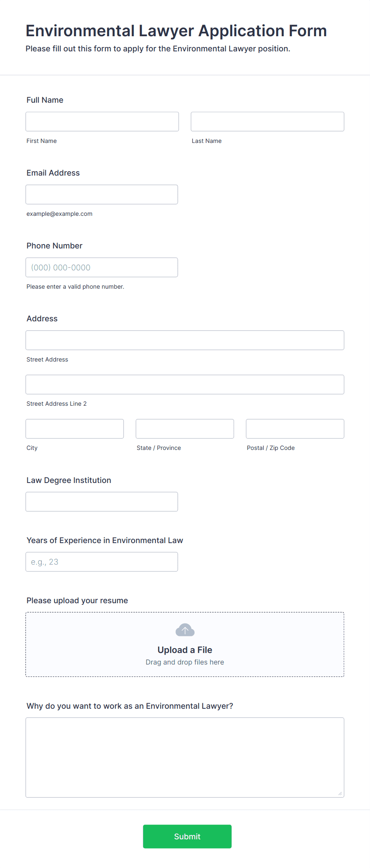Click the cloud upload icon

click(x=185, y=630)
